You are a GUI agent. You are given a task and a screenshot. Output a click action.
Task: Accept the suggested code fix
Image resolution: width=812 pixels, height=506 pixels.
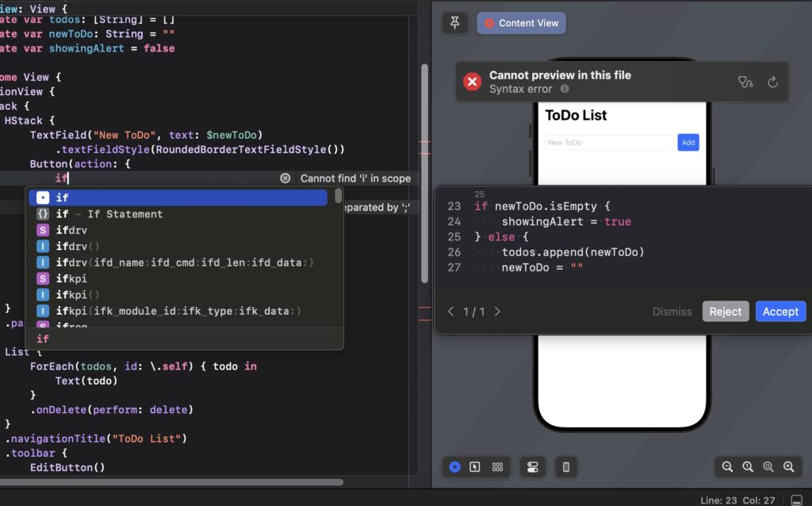pyautogui.click(x=780, y=311)
